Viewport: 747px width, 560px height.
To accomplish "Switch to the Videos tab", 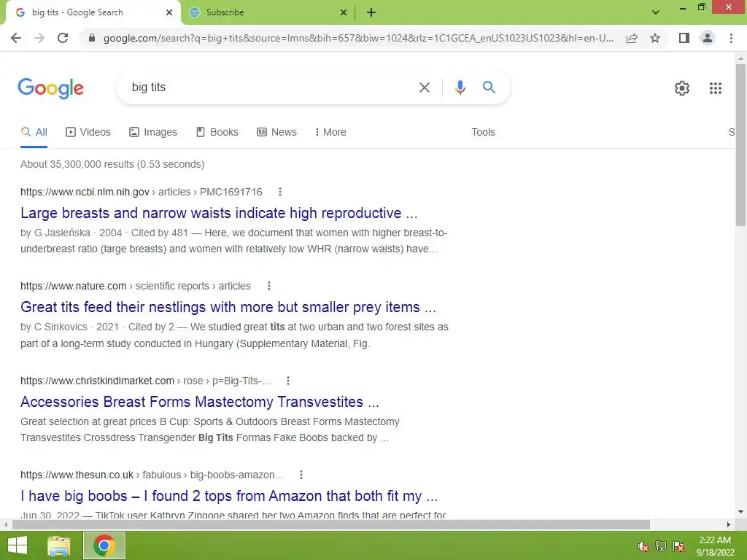I will coord(88,133).
